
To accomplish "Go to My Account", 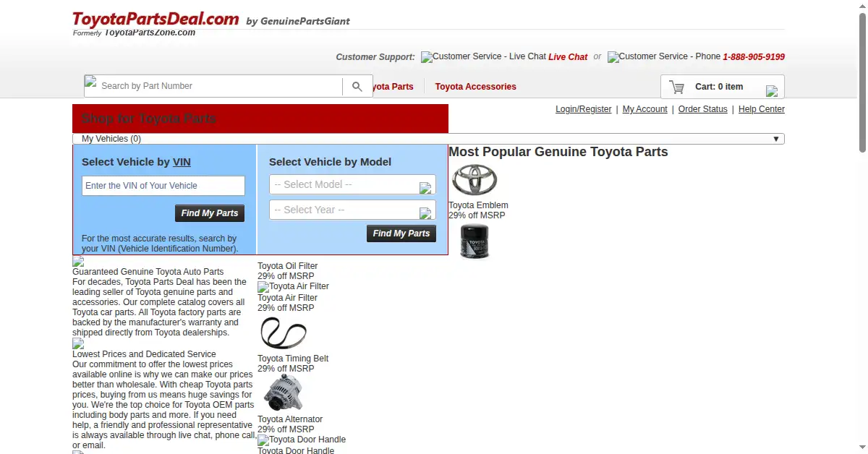I will pos(645,109).
